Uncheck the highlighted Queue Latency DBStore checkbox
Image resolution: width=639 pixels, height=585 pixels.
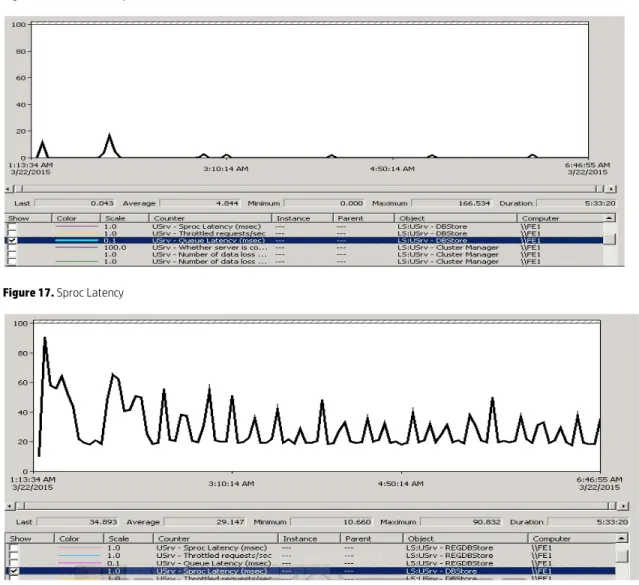pyautogui.click(x=12, y=241)
